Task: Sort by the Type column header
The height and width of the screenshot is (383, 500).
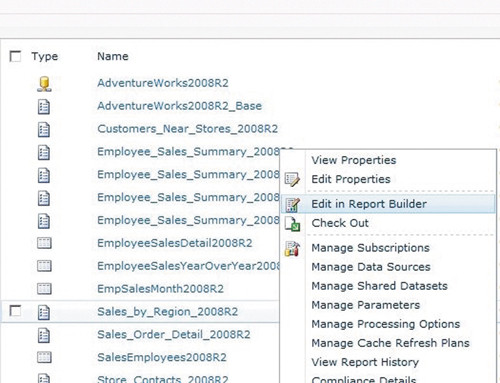Action: click(x=45, y=57)
